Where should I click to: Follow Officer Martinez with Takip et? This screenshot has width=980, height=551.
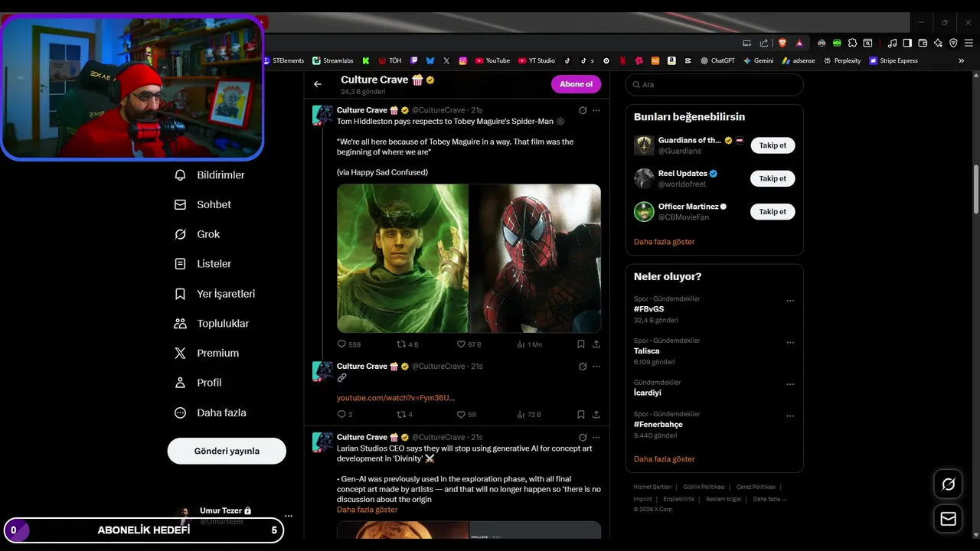click(773, 211)
